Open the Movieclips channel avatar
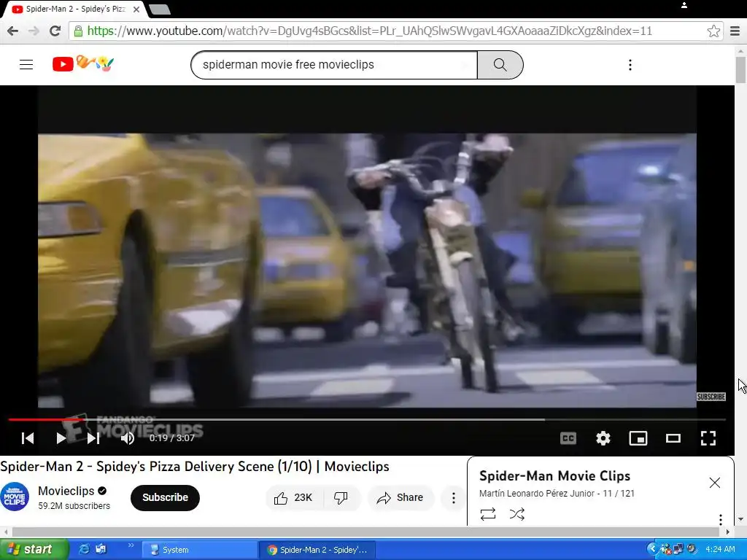The height and width of the screenshot is (560, 747). point(15,497)
